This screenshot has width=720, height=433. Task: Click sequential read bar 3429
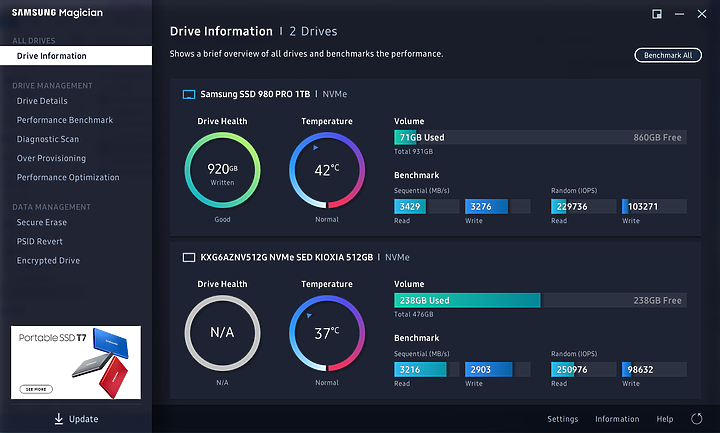coord(427,207)
